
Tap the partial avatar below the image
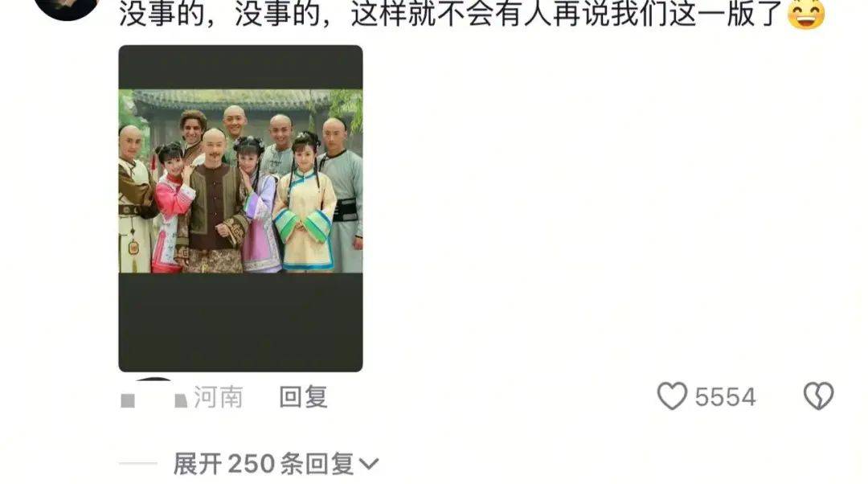point(154,379)
